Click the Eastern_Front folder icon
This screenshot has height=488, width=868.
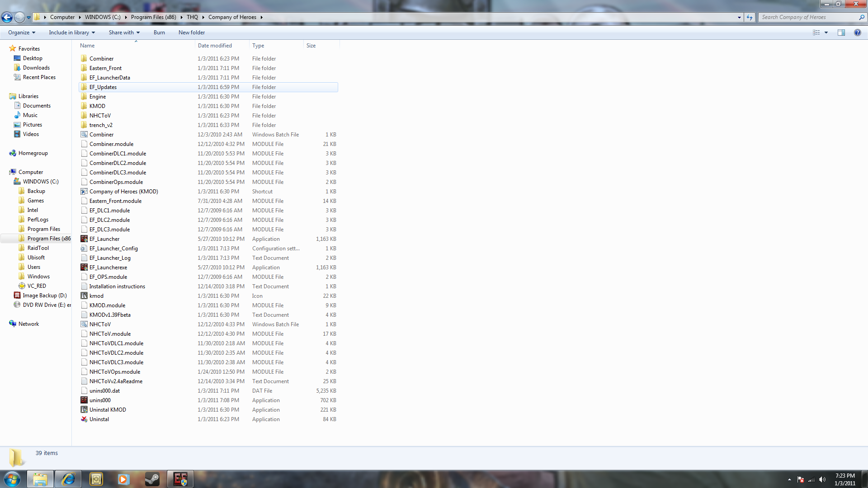click(84, 68)
